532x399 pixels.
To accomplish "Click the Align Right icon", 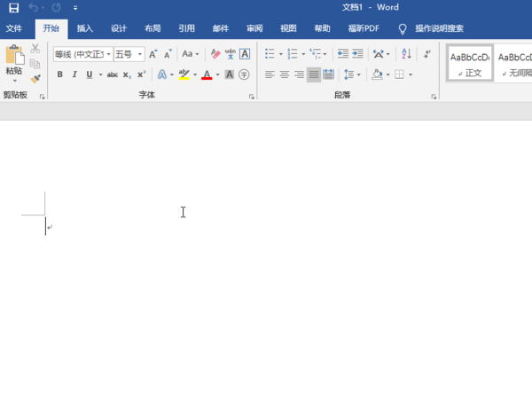I will [x=299, y=74].
